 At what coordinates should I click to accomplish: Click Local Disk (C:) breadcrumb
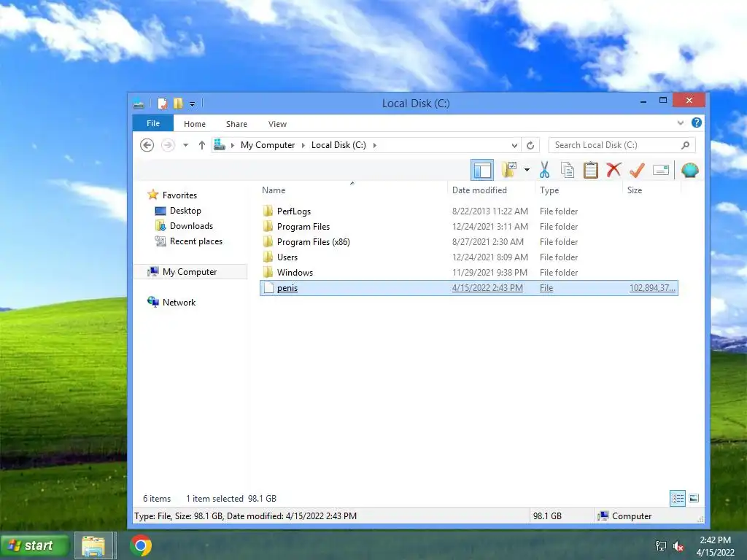click(338, 145)
